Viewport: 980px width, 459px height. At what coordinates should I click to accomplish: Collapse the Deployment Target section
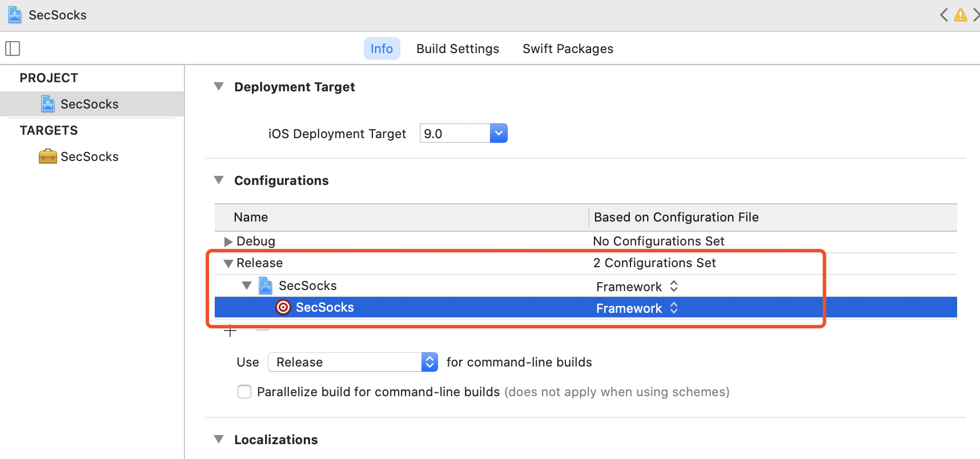click(219, 87)
